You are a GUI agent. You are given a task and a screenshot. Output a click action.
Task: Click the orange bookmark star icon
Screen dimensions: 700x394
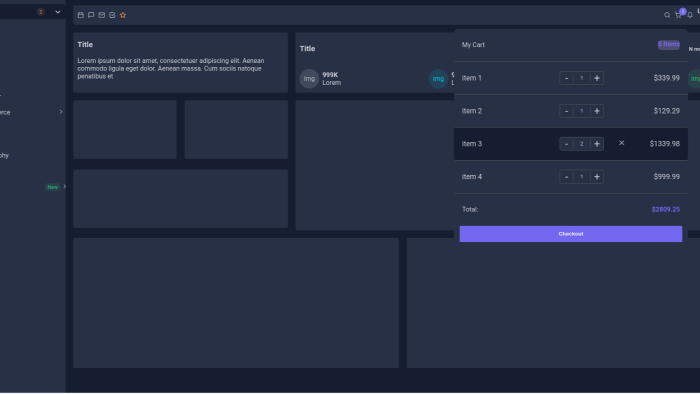click(x=123, y=15)
